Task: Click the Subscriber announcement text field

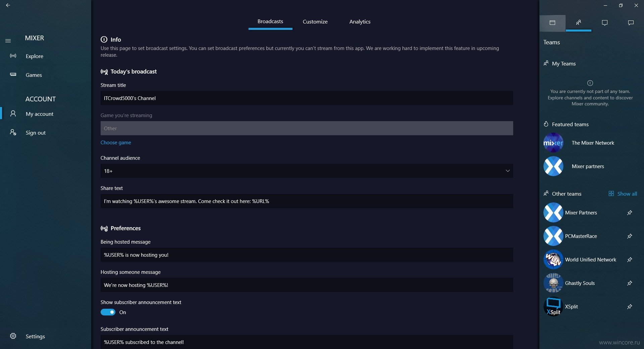Action: tap(307, 342)
